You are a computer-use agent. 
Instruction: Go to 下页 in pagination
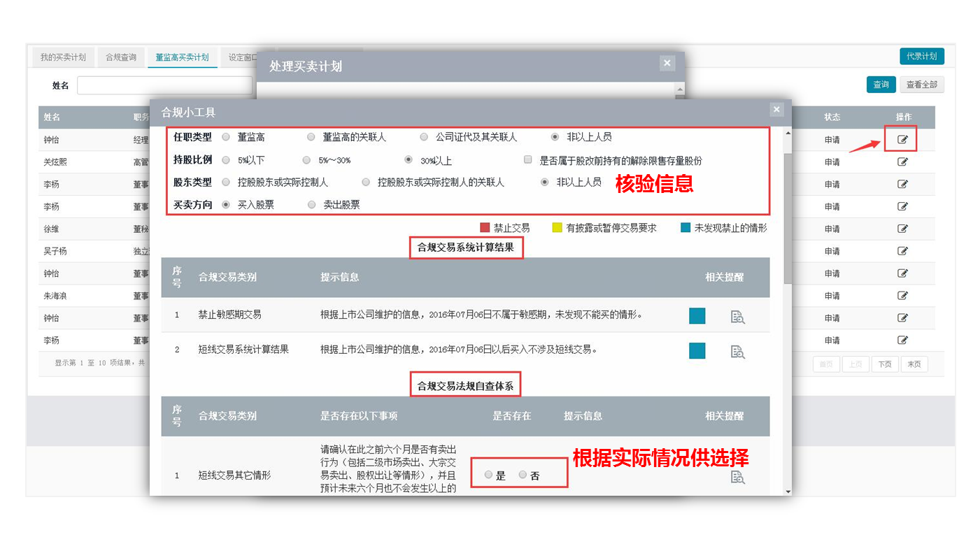885,364
